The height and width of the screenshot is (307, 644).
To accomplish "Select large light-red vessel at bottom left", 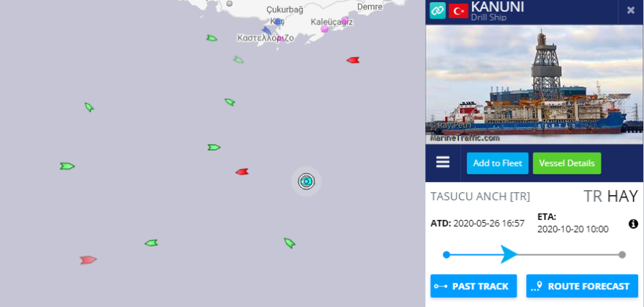I will 89,259.
